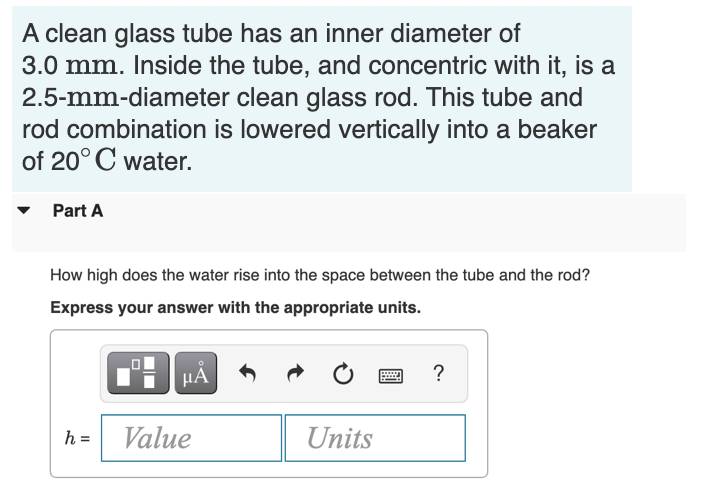Image resolution: width=702 pixels, height=488 pixels.
Task: Open the μÅ symbols palette
Action: (196, 375)
